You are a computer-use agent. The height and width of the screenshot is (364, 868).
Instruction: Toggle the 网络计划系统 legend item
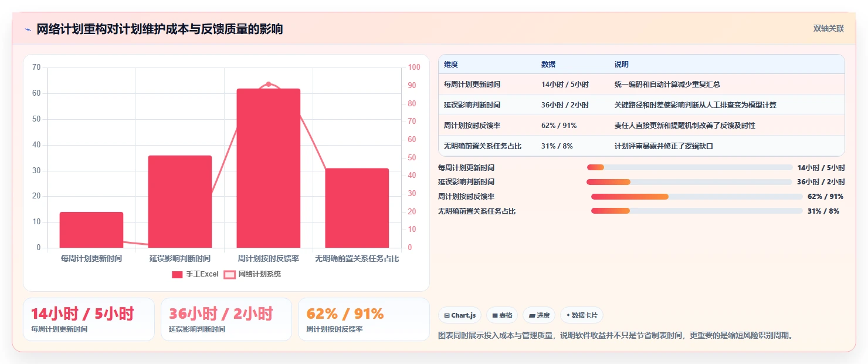(252, 274)
